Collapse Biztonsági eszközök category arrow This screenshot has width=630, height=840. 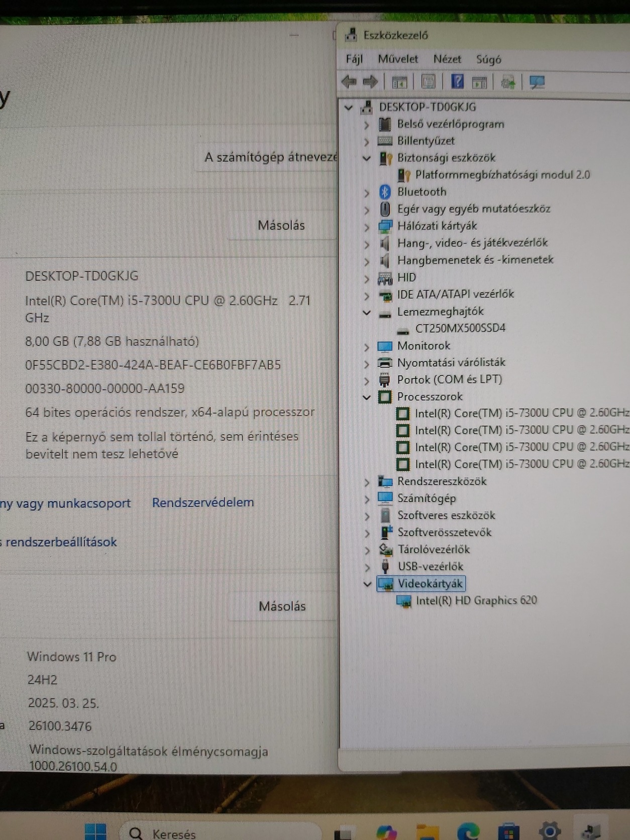tap(366, 158)
